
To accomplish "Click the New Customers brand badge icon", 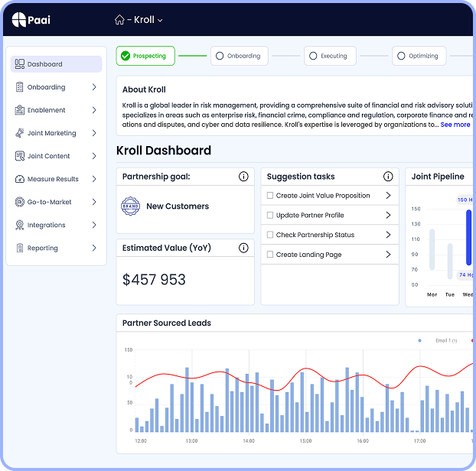I will (x=131, y=206).
